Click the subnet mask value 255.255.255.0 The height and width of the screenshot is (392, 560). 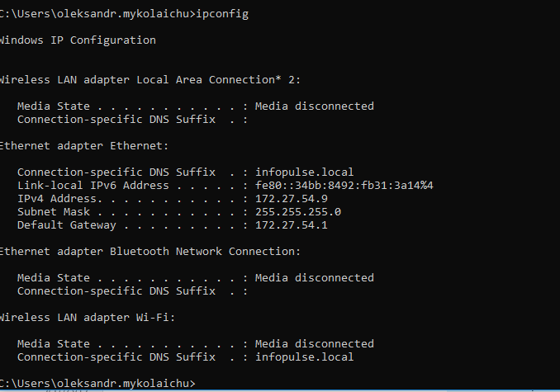coord(299,212)
